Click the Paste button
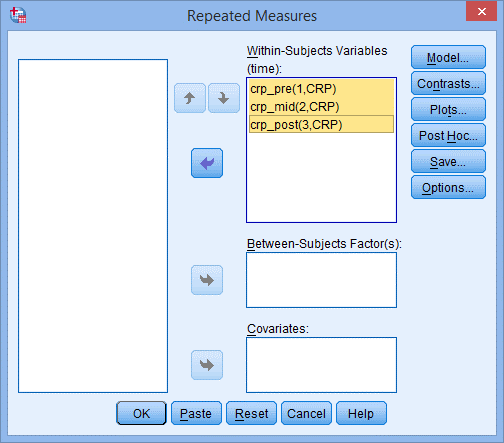Image resolution: width=504 pixels, height=443 pixels. coord(196,413)
